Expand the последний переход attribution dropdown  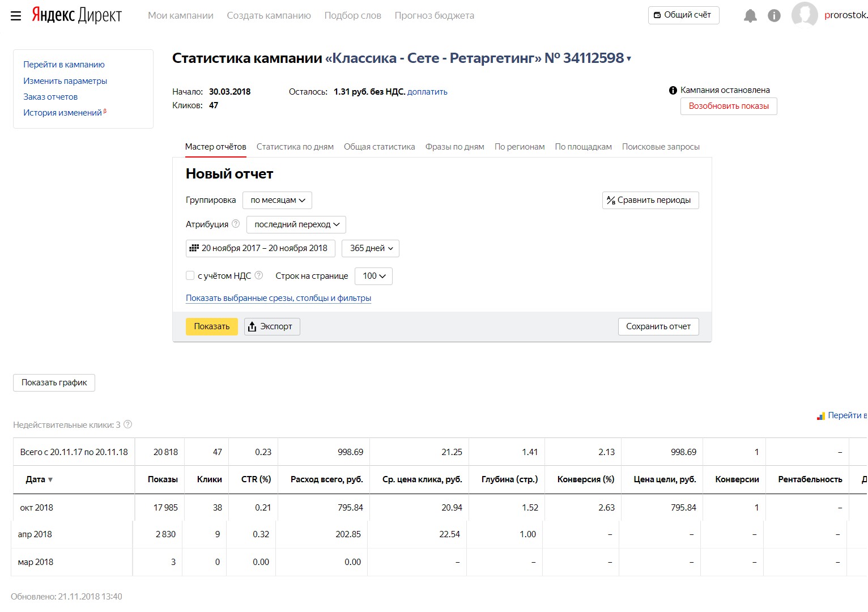[296, 224]
